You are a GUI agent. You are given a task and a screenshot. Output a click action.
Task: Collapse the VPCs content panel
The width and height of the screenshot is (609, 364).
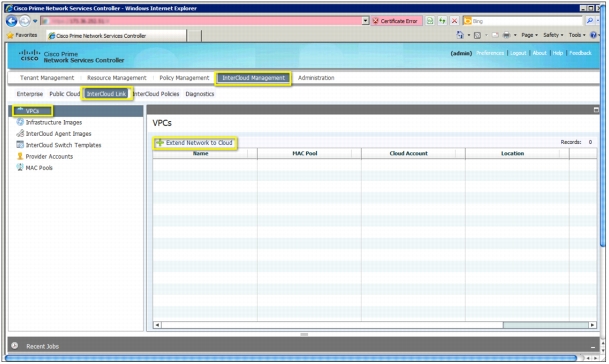(x=596, y=110)
